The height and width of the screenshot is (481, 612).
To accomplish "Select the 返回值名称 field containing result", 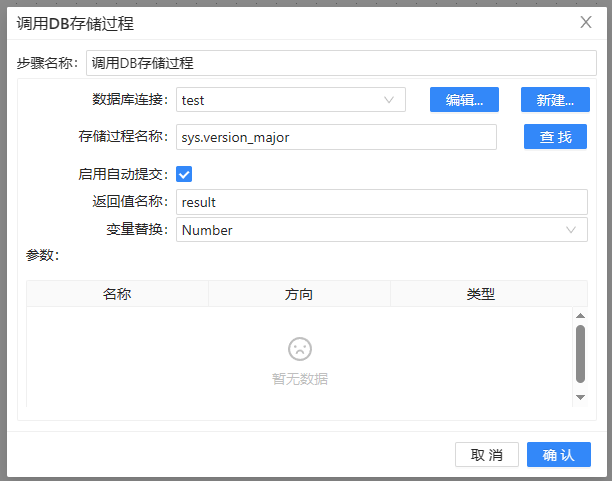I will coord(381,202).
